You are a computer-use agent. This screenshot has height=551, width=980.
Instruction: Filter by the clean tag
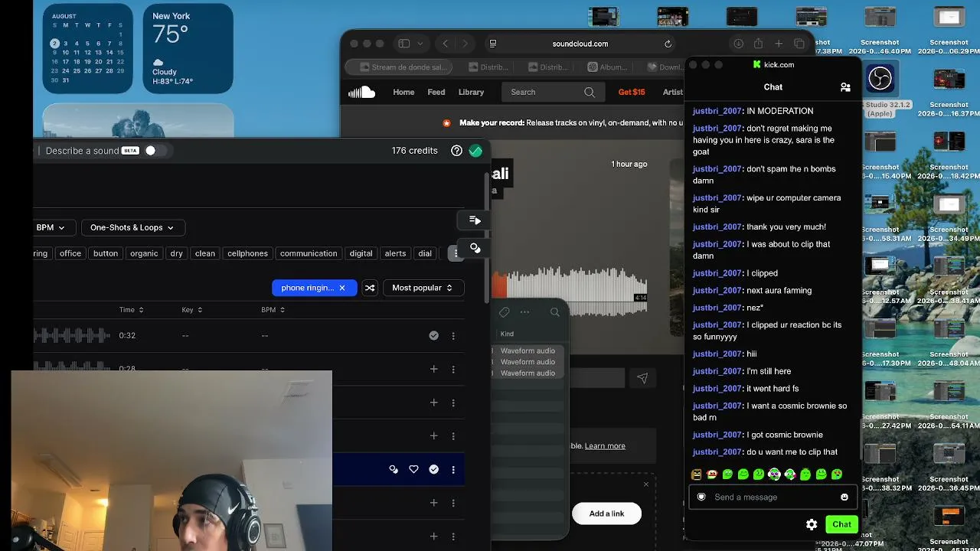[x=205, y=253]
